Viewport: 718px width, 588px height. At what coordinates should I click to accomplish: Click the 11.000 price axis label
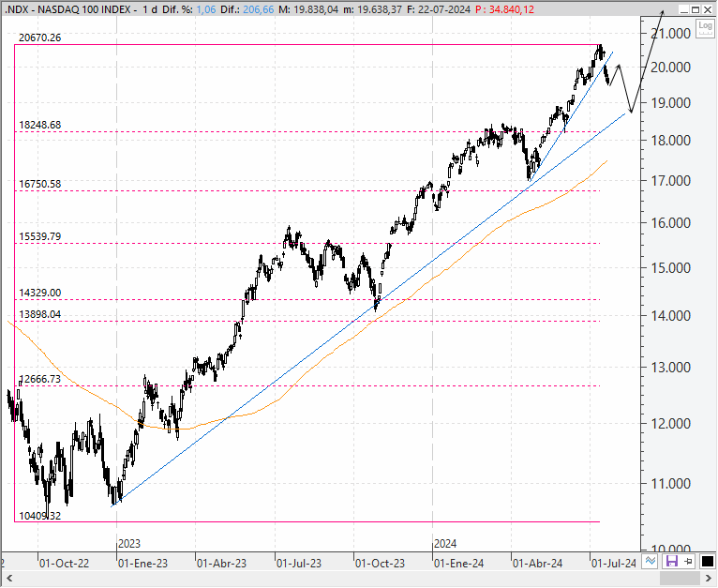tap(671, 483)
